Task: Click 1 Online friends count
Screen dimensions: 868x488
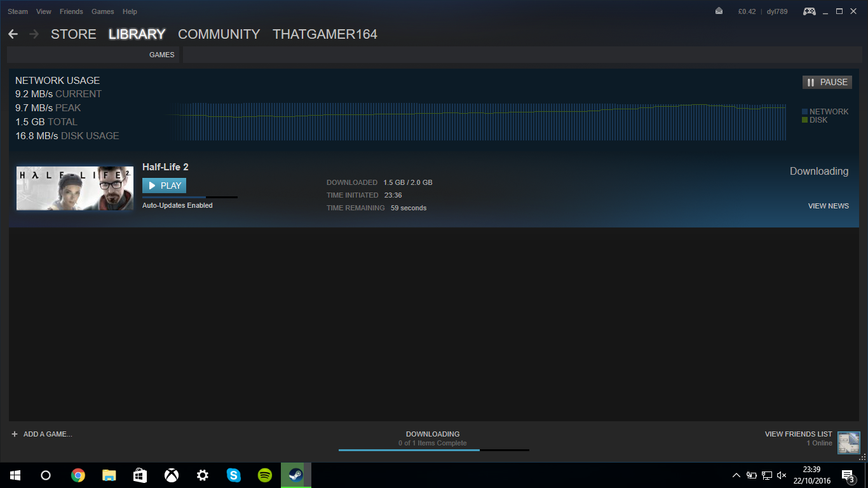Action: 820,444
